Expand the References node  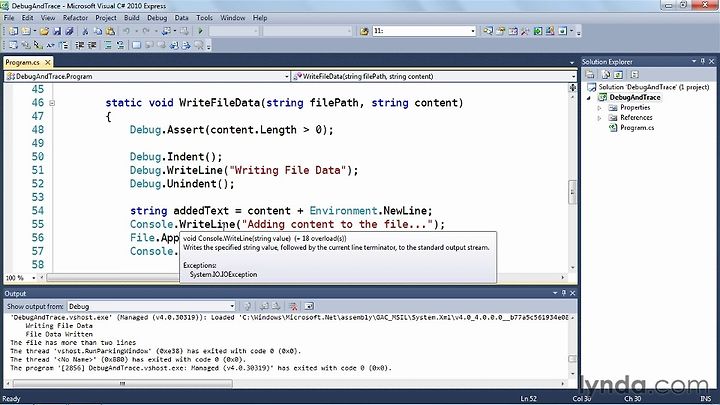click(600, 118)
